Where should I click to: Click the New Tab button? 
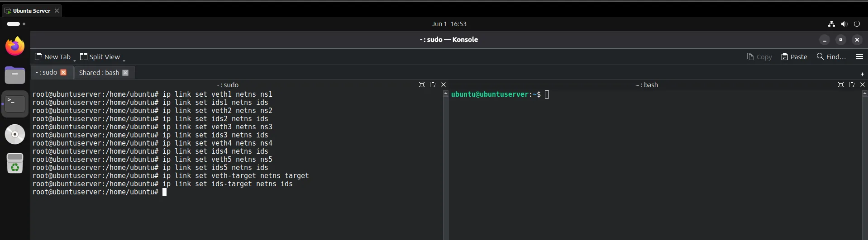[52, 56]
